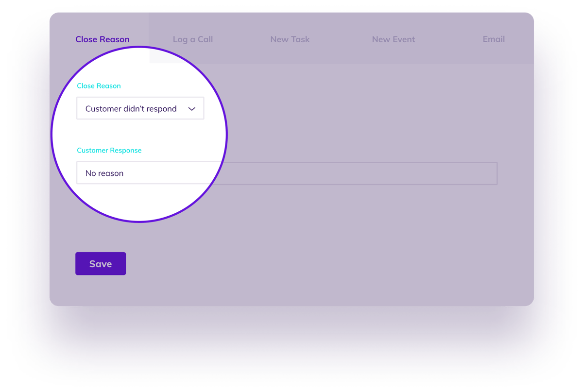
Task: Click the left edge of Close Reason combo box
Action: pos(80,108)
